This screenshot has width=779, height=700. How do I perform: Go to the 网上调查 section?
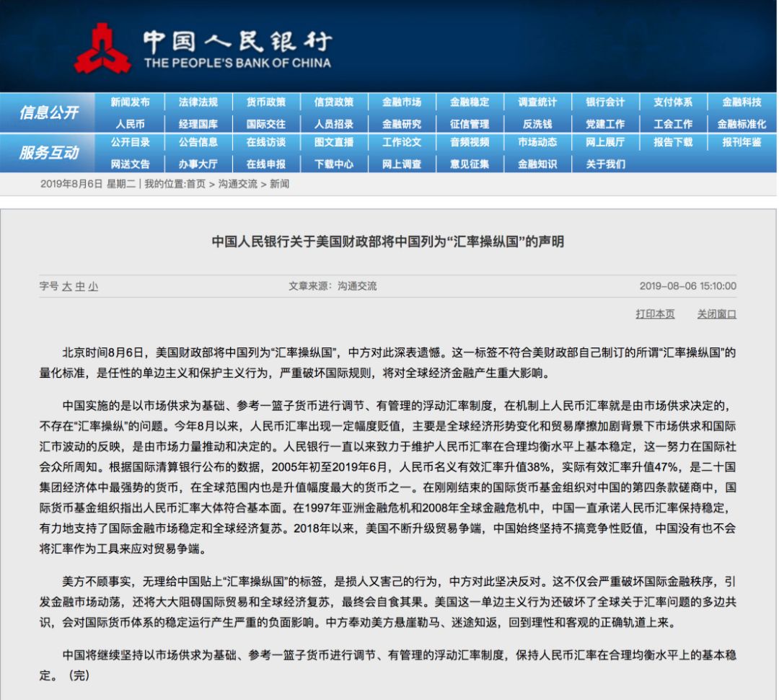coord(402,165)
